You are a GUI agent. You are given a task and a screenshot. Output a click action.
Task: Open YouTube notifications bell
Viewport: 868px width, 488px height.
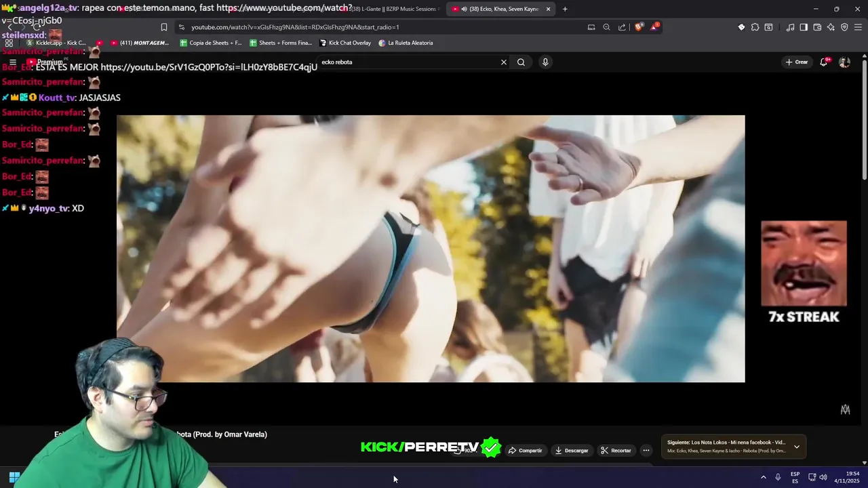pyautogui.click(x=824, y=62)
